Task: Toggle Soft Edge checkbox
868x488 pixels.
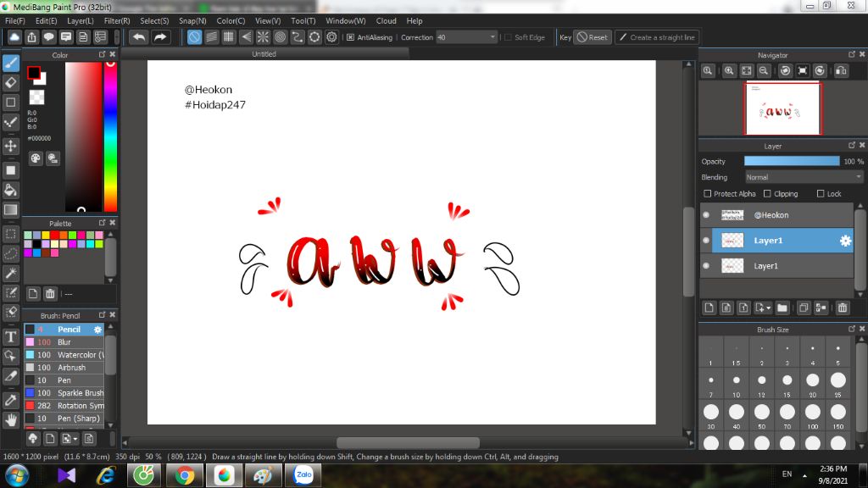Action: pyautogui.click(x=509, y=37)
